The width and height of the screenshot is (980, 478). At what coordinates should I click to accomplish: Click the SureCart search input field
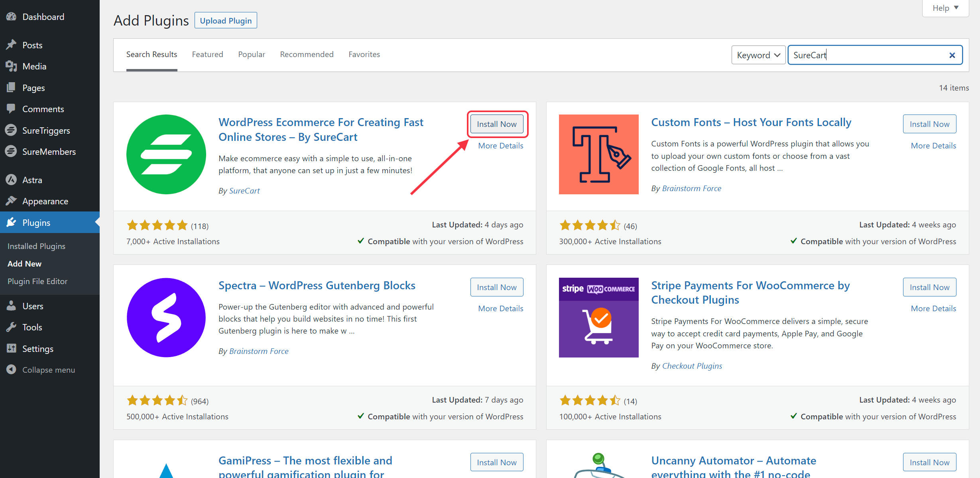[x=875, y=55]
